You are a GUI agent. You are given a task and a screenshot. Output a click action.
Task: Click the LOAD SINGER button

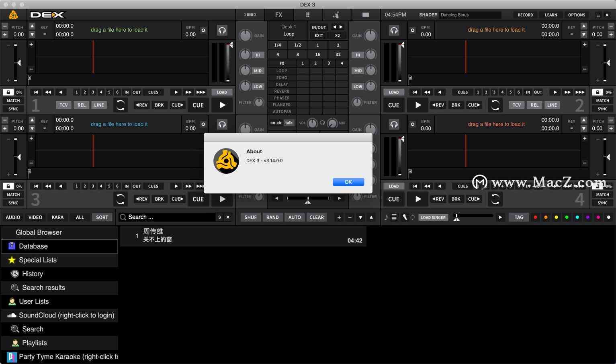click(433, 218)
